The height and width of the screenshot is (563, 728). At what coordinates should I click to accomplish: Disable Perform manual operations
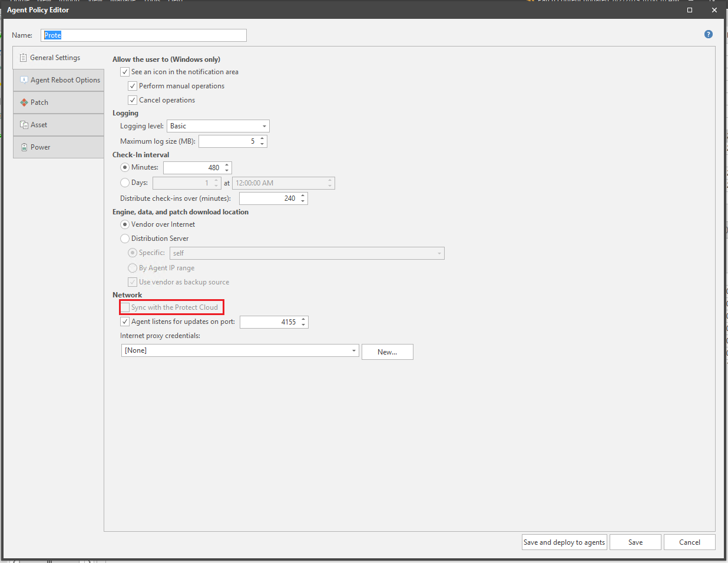point(133,85)
